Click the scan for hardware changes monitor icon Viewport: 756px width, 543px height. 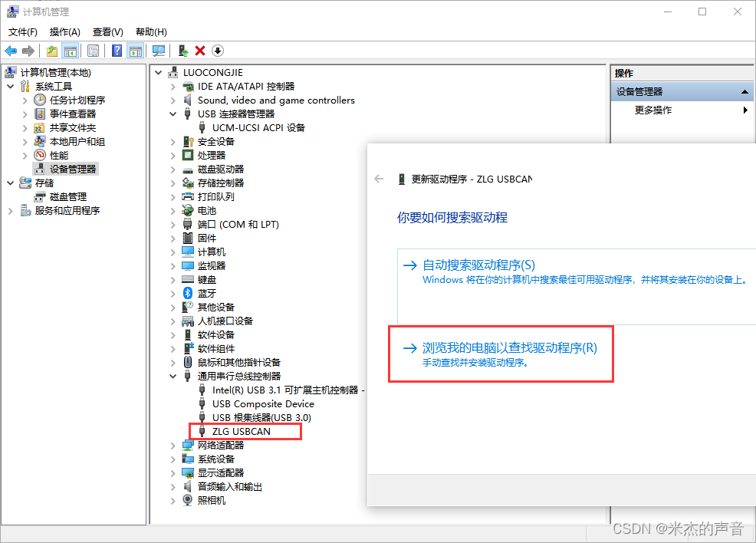pyautogui.click(x=158, y=51)
